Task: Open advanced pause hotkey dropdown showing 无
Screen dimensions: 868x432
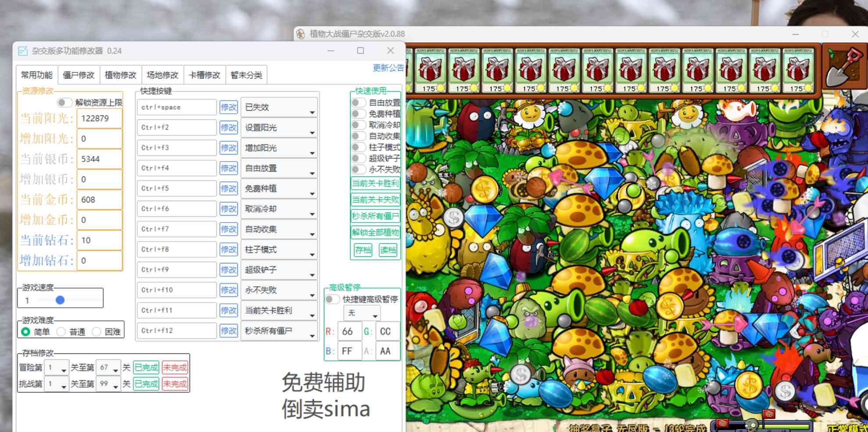Action: click(x=362, y=313)
